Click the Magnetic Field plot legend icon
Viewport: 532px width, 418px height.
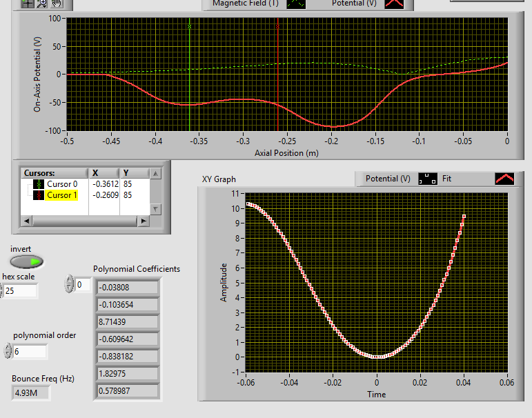(297, 3)
